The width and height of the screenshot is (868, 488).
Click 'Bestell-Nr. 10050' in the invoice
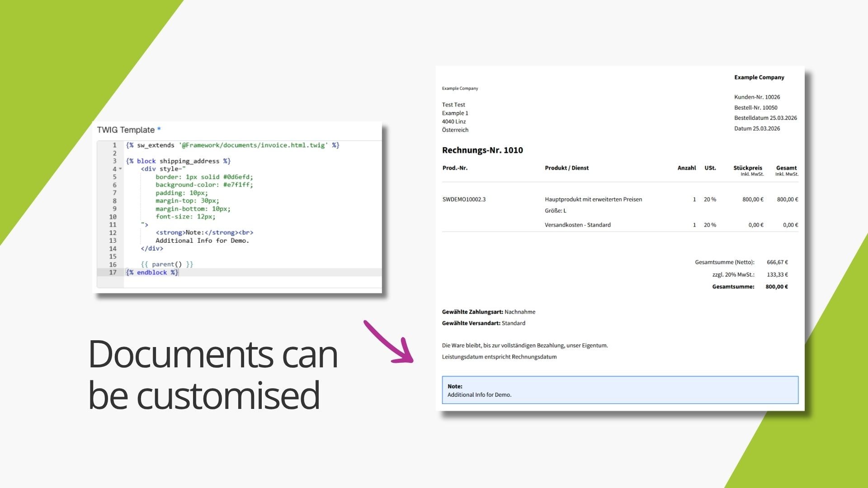click(755, 108)
